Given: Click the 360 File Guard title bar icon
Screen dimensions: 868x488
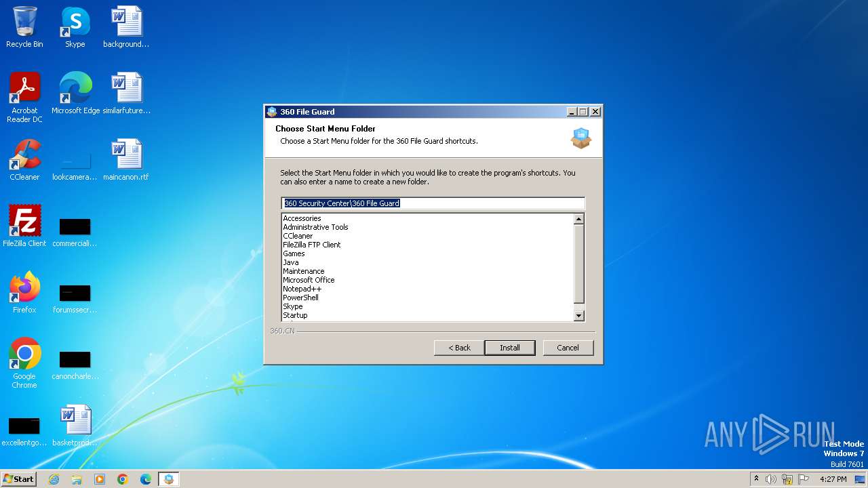Looking at the screenshot, I should coord(272,112).
